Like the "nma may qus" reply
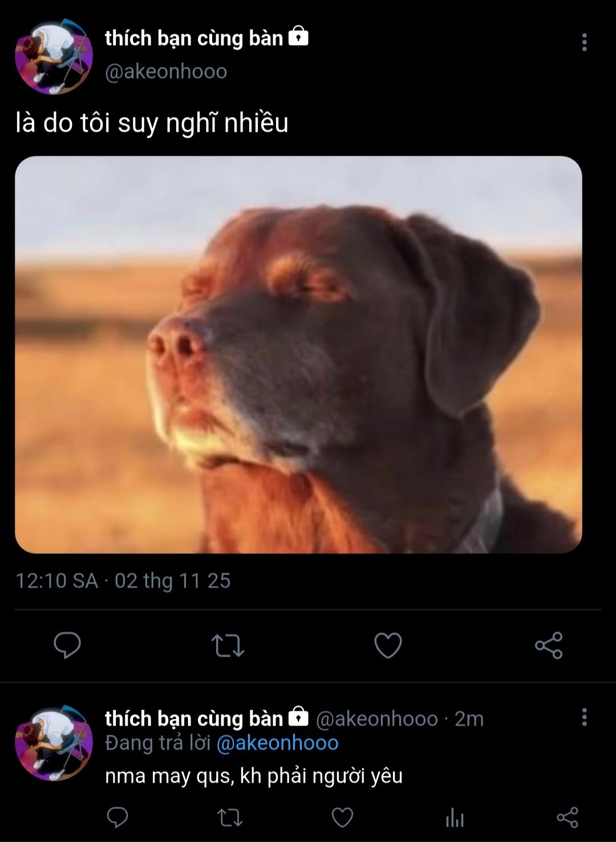Image resolution: width=616 pixels, height=842 pixels. click(342, 818)
